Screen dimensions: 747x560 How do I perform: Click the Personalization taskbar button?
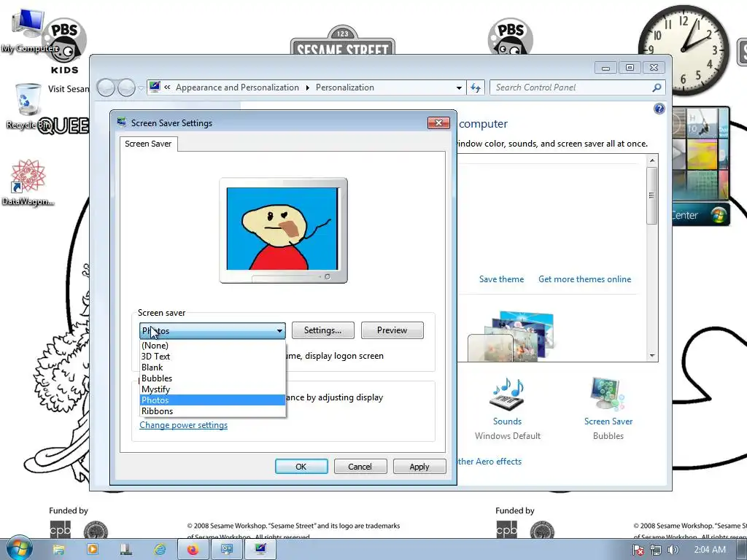coord(260,550)
